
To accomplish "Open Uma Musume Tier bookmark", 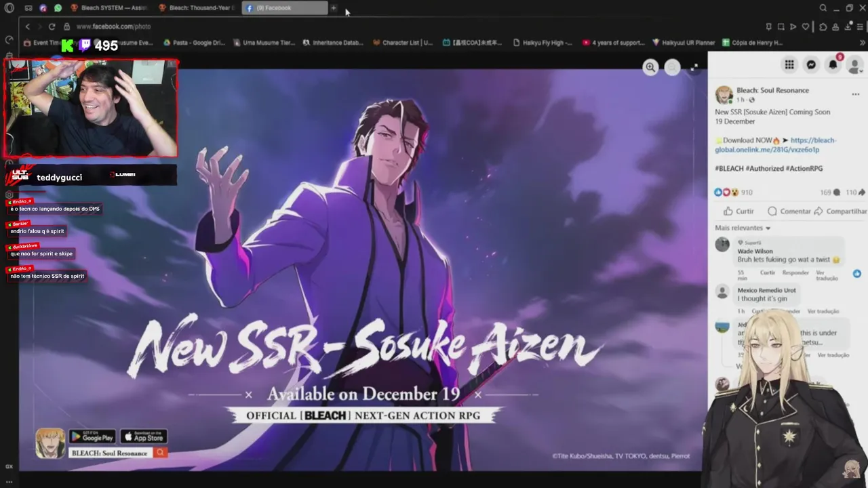I will click(264, 43).
